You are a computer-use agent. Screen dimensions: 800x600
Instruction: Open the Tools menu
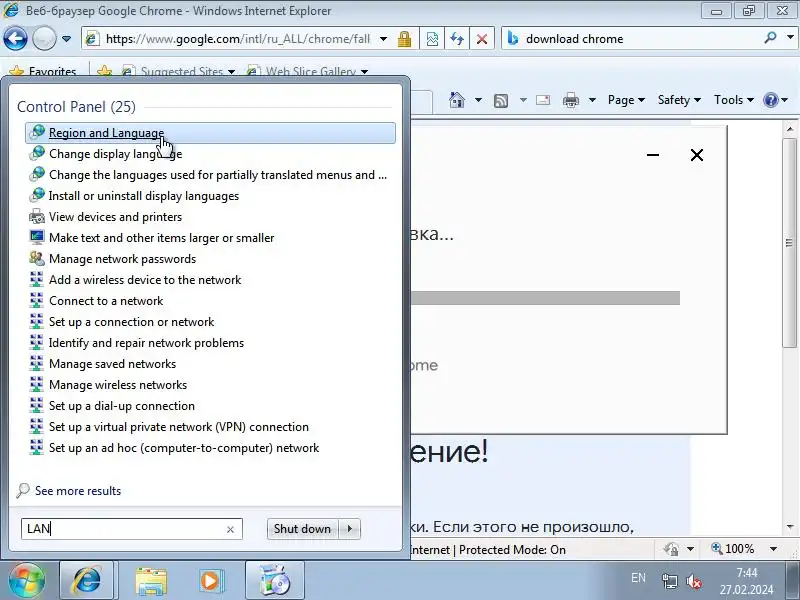coord(734,99)
